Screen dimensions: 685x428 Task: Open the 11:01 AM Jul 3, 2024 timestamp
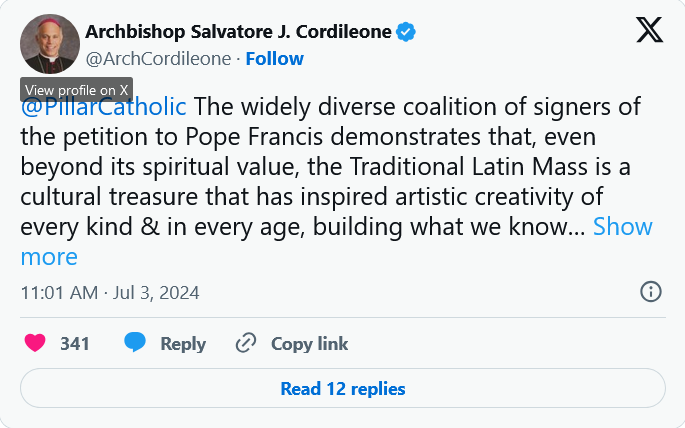pos(110,293)
